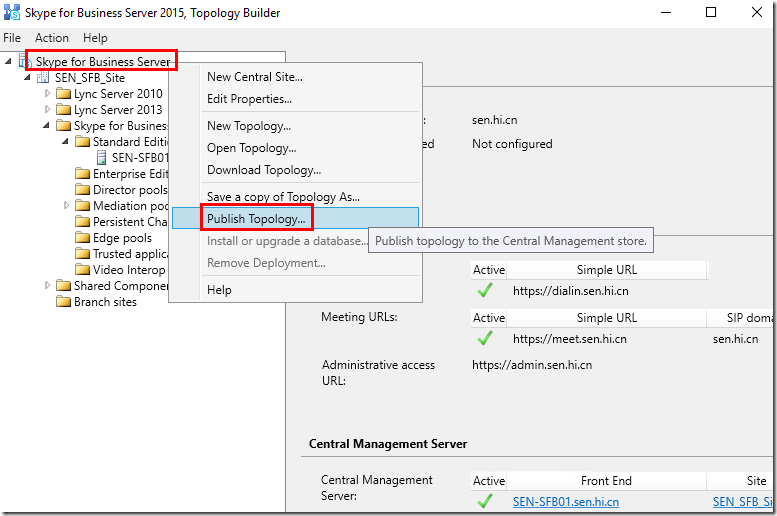
Task: Select the Branch sites tree item
Action: (105, 302)
